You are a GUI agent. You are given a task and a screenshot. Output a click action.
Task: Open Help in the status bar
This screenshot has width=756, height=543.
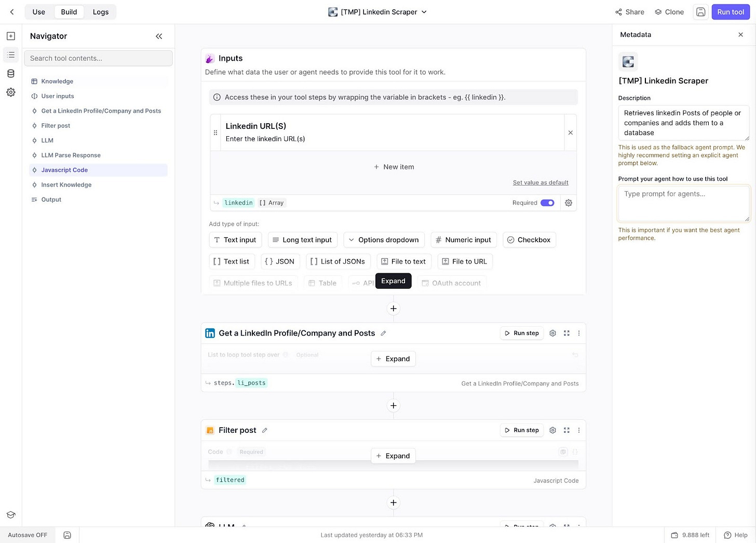[736, 535]
